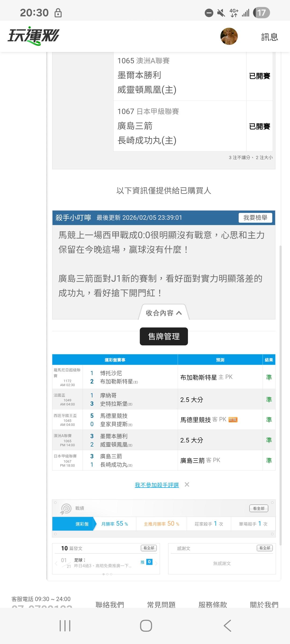Image resolution: width=290 pixels, height=644 pixels.
Task: Click 皇家貝提斯 team name
Action: tap(114, 424)
